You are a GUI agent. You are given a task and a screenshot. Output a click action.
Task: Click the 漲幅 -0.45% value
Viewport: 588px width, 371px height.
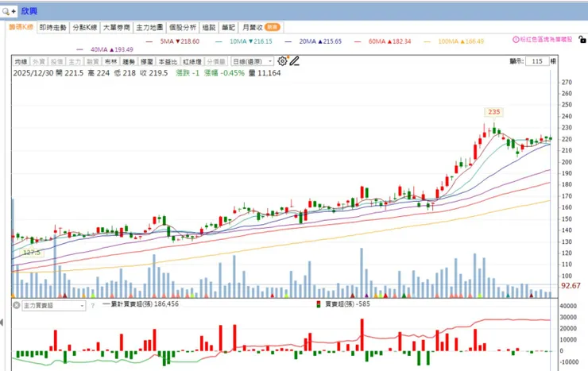click(x=224, y=73)
